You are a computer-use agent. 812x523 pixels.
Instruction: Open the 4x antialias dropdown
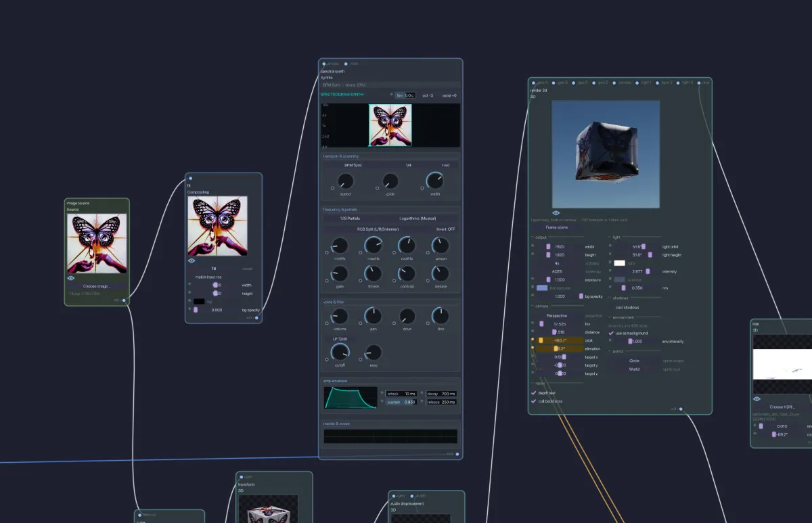coord(557,263)
